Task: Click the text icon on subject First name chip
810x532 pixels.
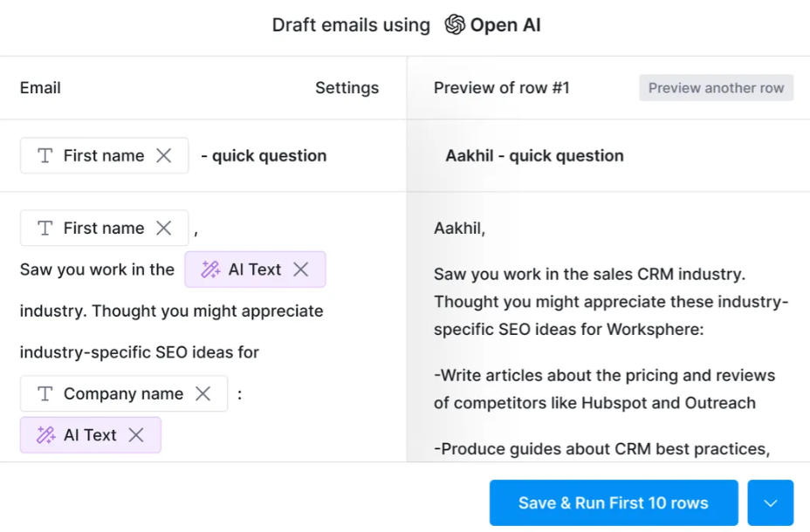Action: click(45, 155)
